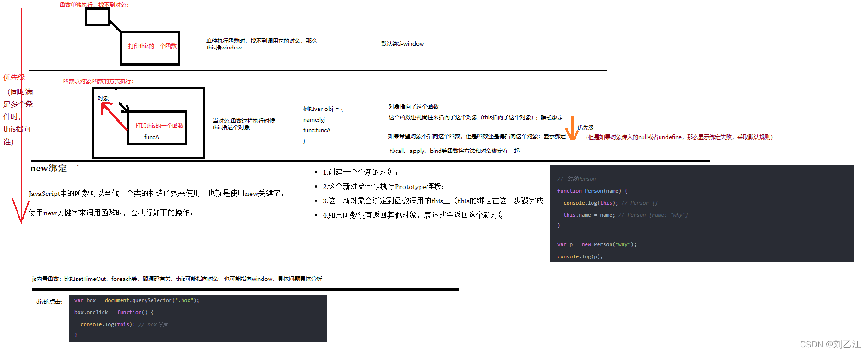Click code line 'console.log(p);'
This screenshot has height=353, width=868.
580,257
